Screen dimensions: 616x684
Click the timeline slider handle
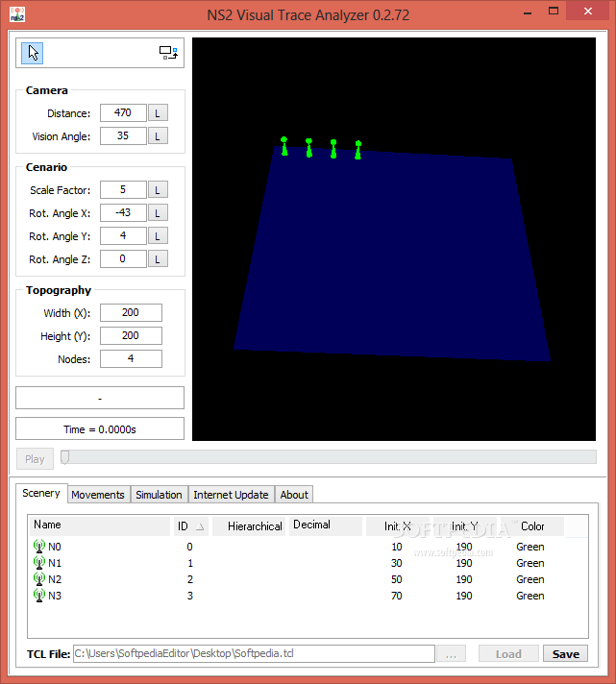tap(65, 457)
